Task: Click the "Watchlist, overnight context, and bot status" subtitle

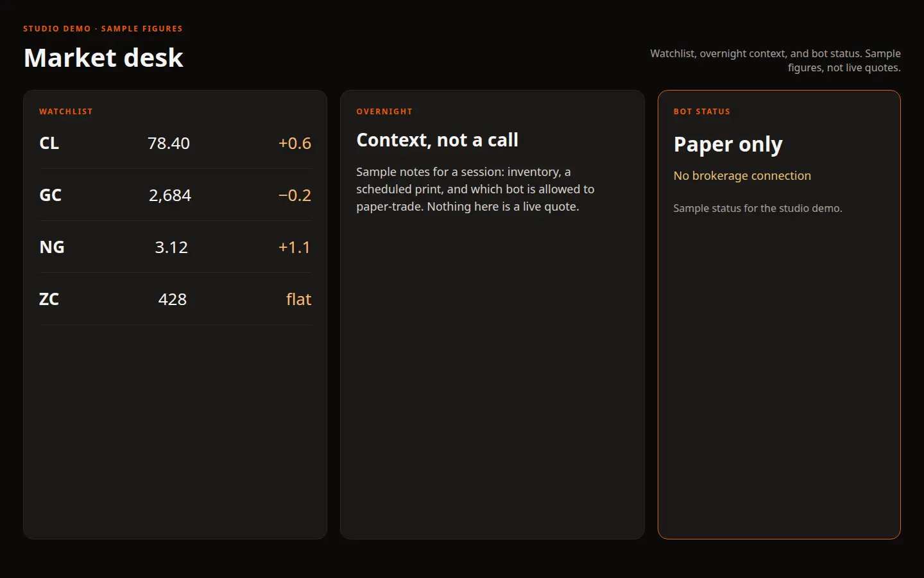Action: tap(775, 60)
